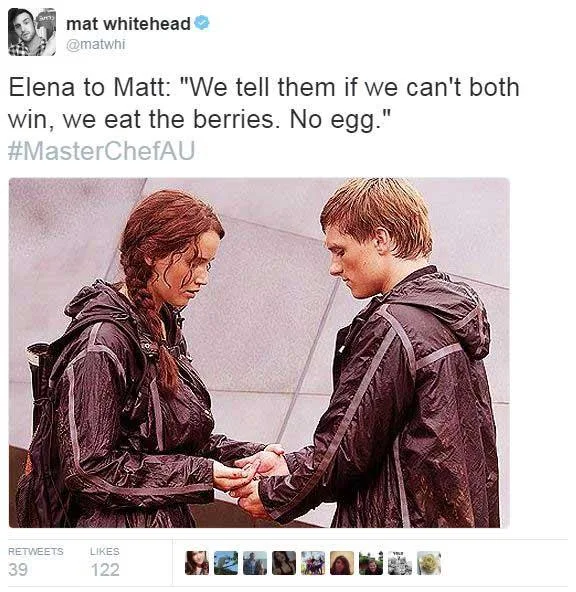Screen dimensions: 576x592
Task: Open the fourth liker avatar, dark selfie
Action: coord(284,563)
